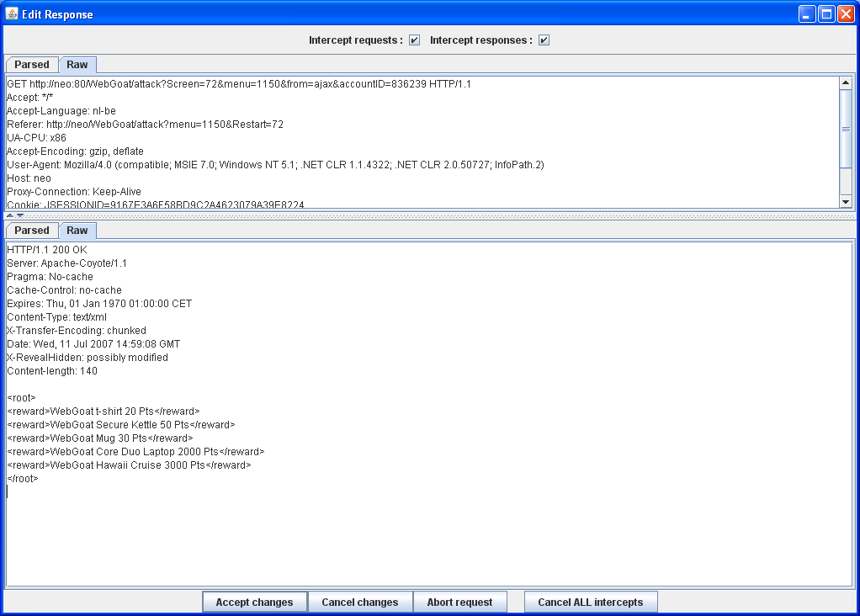Switch the request pane to the Parsed tab
This screenshot has width=860, height=616.
click(32, 65)
